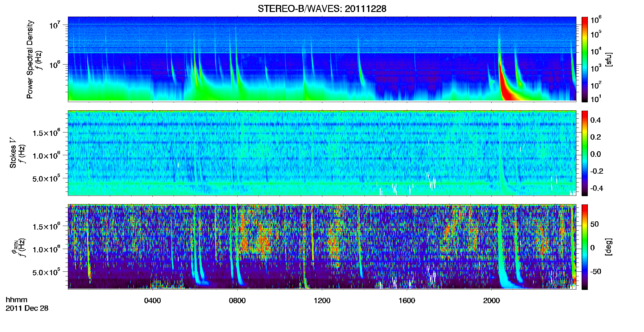Screen dimensions: 644x332
Task: Click the [sfu] units label of top colorbar
Action: pos(609,59)
